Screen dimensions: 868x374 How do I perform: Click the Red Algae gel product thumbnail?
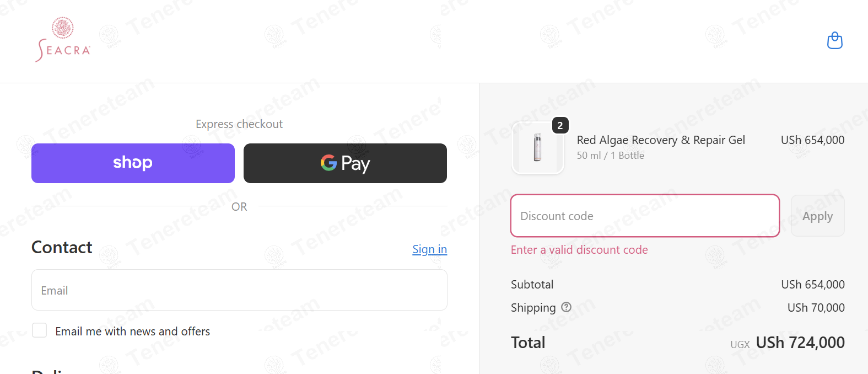coord(538,148)
